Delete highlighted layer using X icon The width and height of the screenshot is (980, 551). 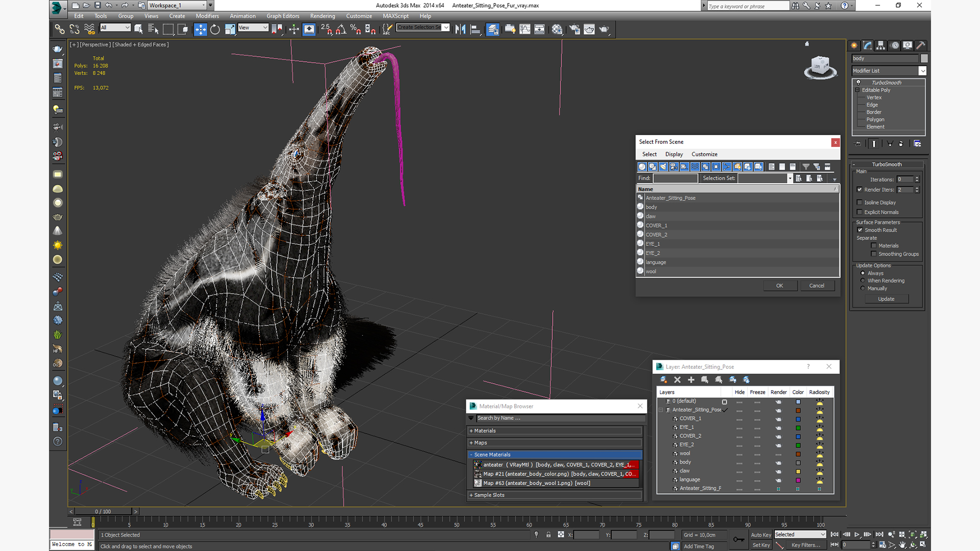[677, 380]
